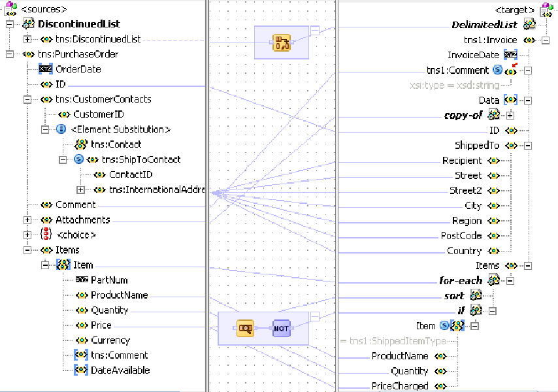558x392 pixels.
Task: Click the Element Substitution icon
Action: click(61, 129)
